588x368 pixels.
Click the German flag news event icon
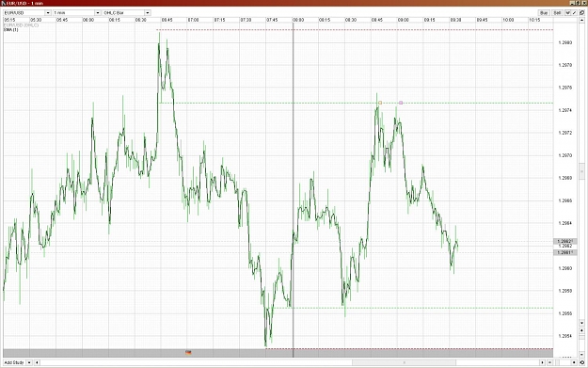(x=188, y=352)
